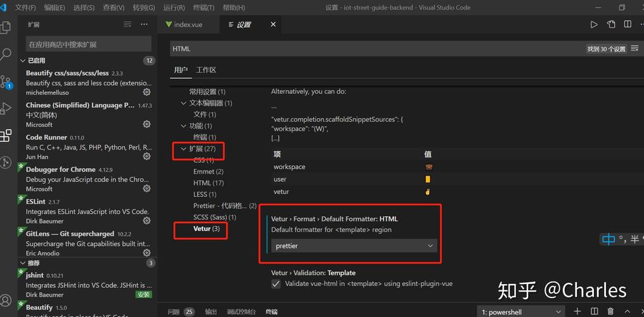Open gear menu for Chinese (Simplified) Language Pack

tap(146, 124)
